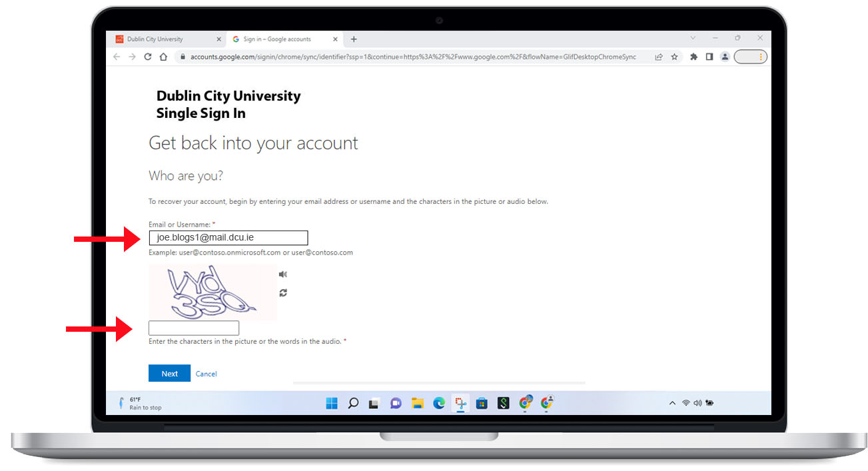Go back one page in Chrome

click(x=117, y=57)
